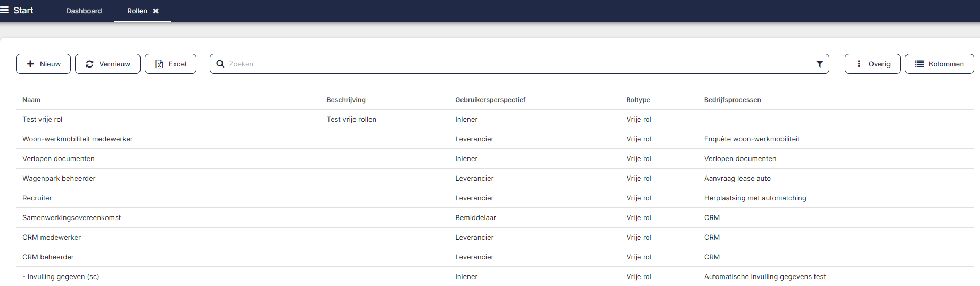
Task: Refresh the list with Vernieuw
Action: (x=108, y=64)
